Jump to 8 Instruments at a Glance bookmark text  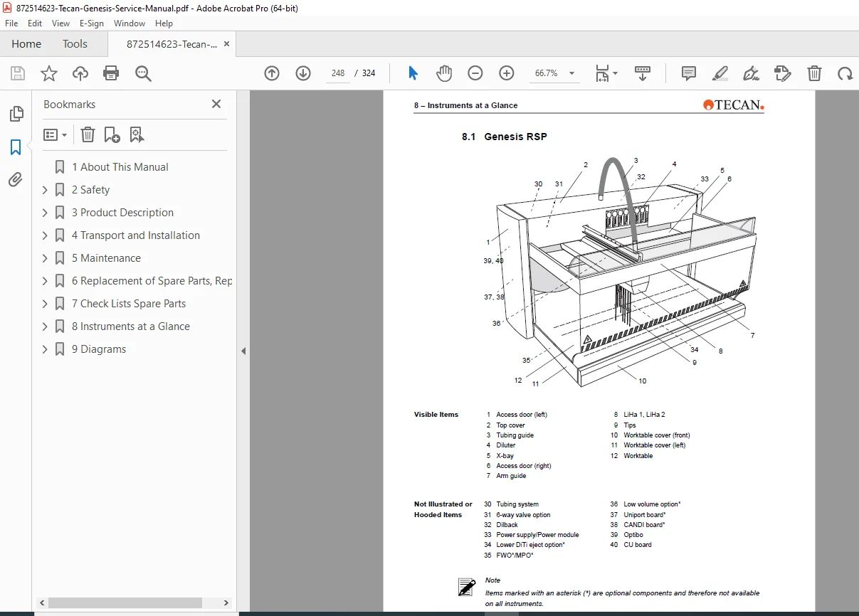(131, 326)
